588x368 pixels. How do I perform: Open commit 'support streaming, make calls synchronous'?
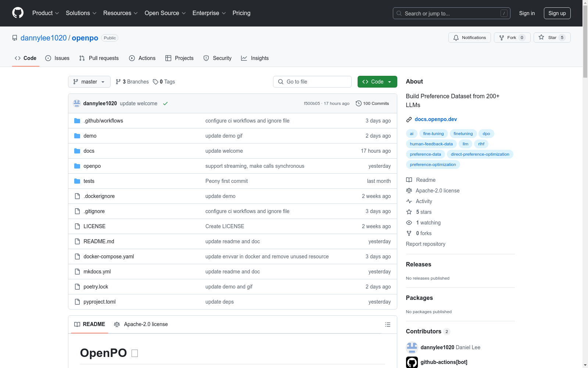point(255,166)
